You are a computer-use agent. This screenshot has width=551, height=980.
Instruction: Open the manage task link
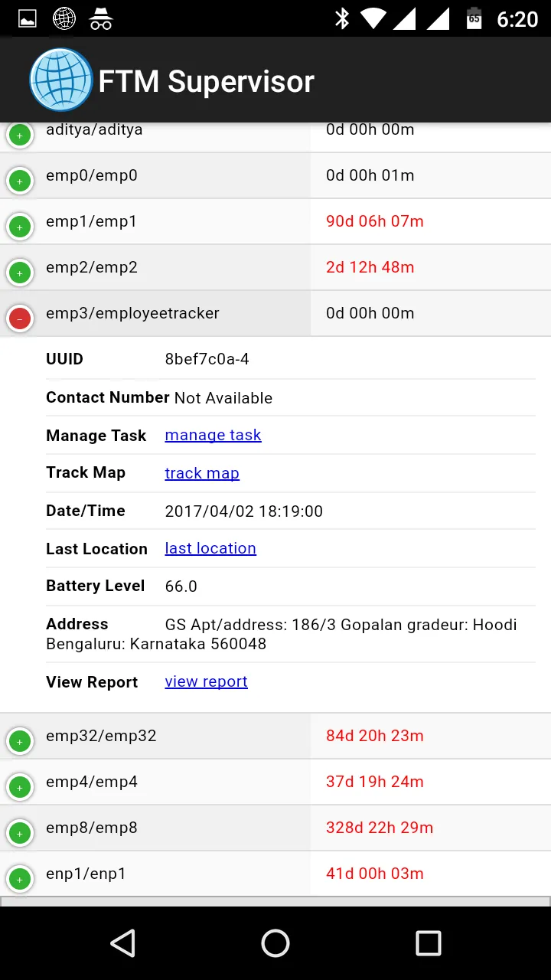coord(213,435)
